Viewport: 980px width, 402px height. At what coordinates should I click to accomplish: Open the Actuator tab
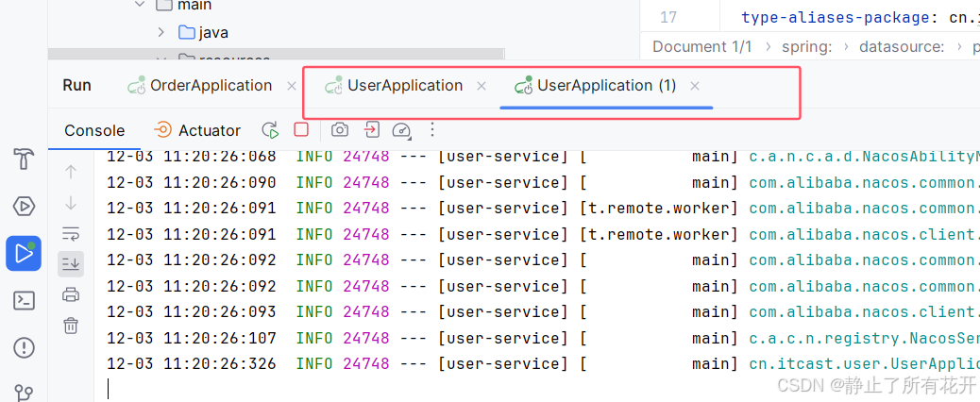(197, 130)
